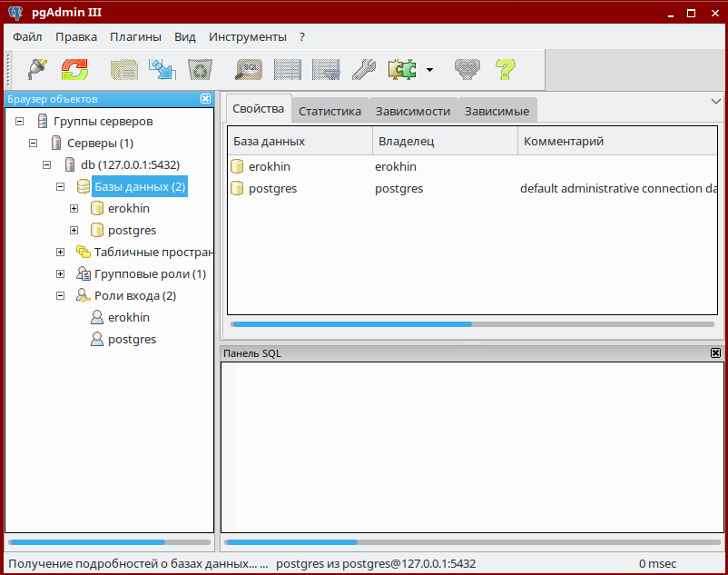This screenshot has height=575, width=728.
Task: Collapse the Группы серверов tree node
Action: [19, 121]
